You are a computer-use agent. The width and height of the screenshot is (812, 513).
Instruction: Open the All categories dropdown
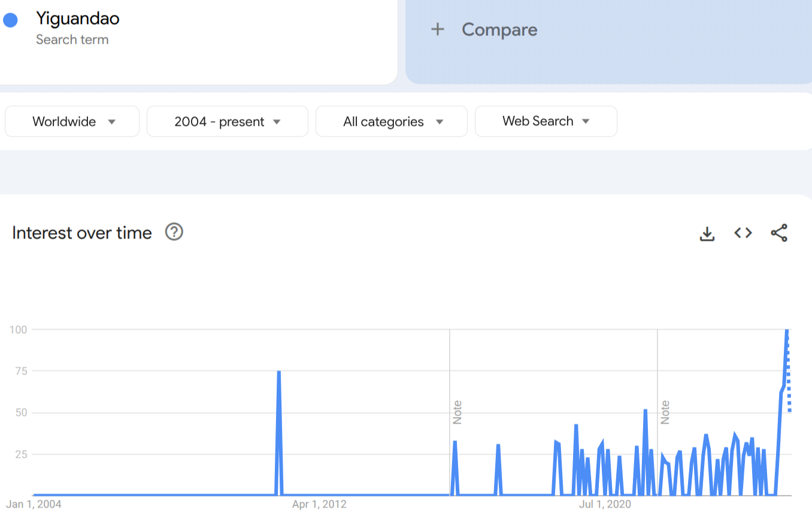pyautogui.click(x=391, y=122)
